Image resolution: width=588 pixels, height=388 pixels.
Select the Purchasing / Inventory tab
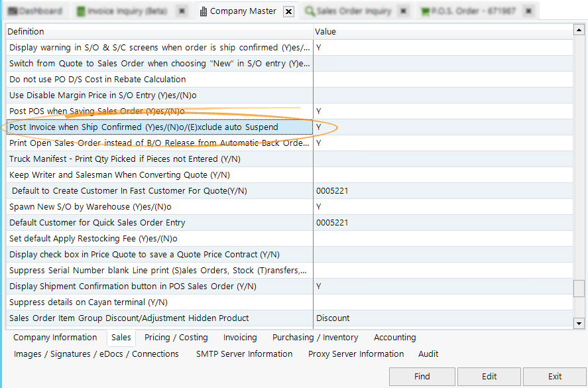coord(315,338)
